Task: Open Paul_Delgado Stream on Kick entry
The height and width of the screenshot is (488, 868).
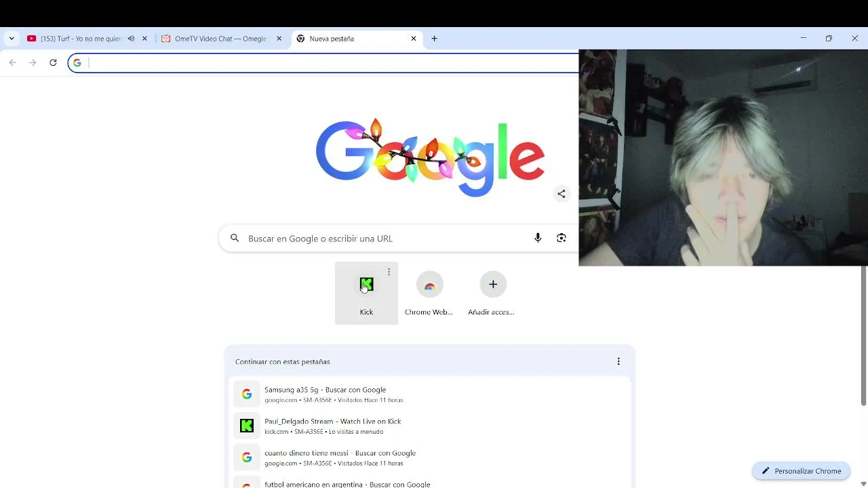Action: [430, 426]
